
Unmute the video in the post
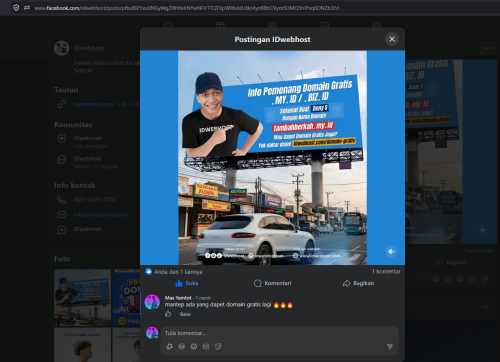(391, 251)
